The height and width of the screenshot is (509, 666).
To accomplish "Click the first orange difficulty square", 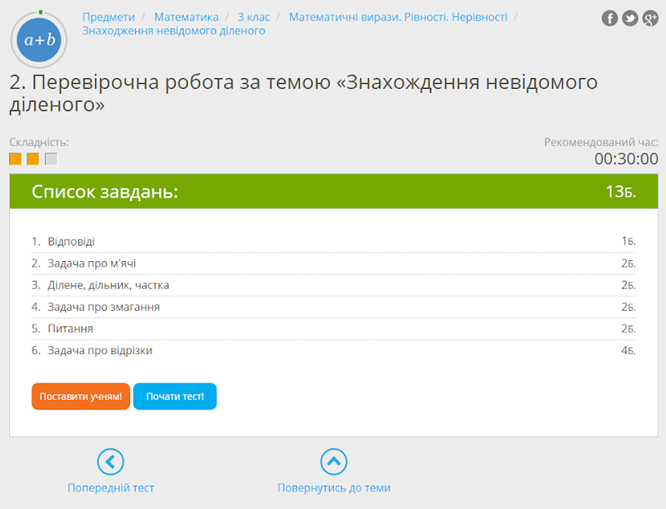I will (15, 159).
